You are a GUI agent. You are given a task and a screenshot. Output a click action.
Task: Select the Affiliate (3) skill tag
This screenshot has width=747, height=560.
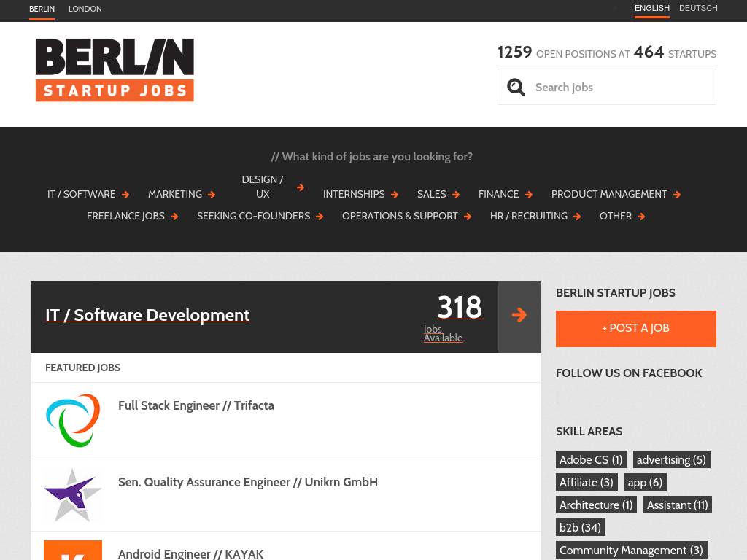click(x=587, y=483)
